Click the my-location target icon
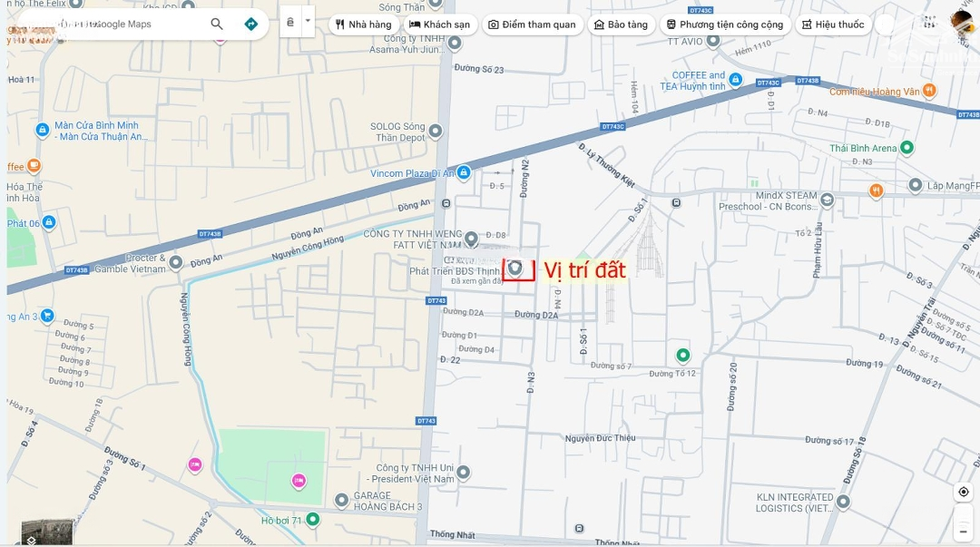This screenshot has height=547, width=980. [963, 491]
